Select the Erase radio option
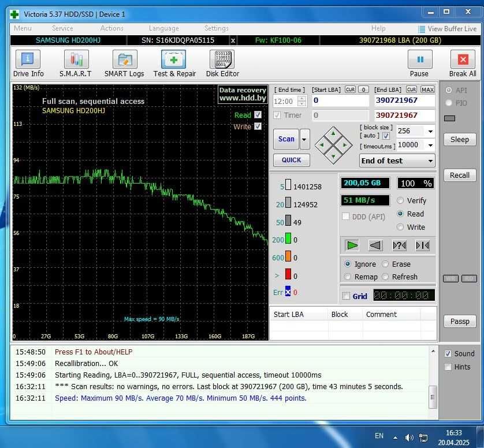 (x=385, y=264)
